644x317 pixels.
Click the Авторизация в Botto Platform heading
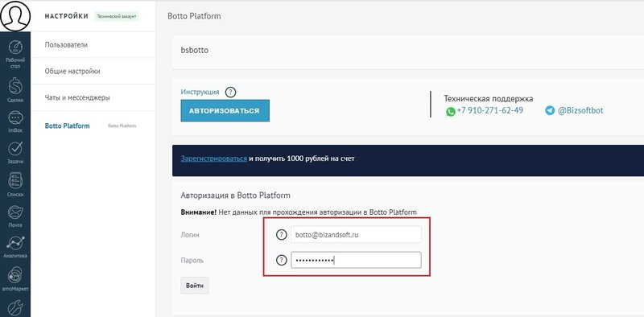pyautogui.click(x=235, y=196)
